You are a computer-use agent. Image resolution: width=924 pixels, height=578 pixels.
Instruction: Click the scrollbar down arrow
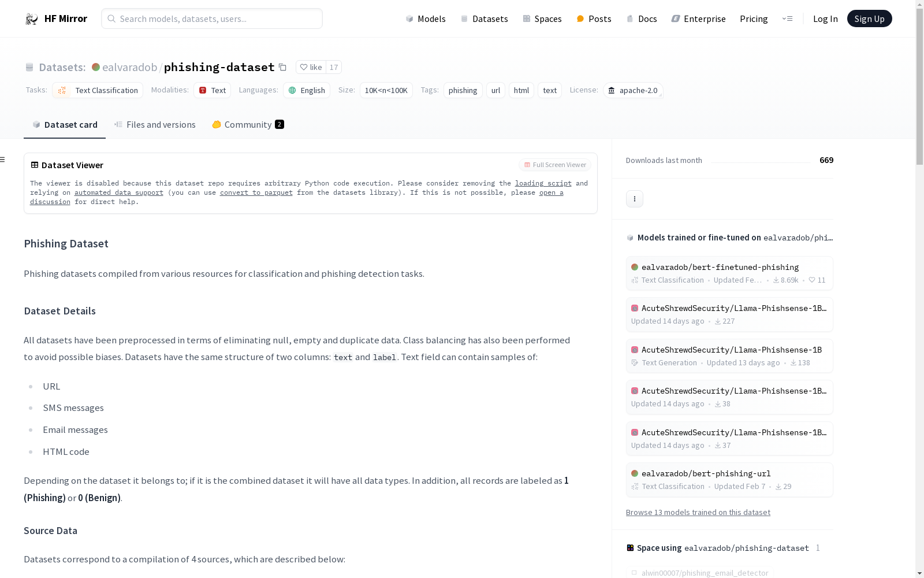919,573
